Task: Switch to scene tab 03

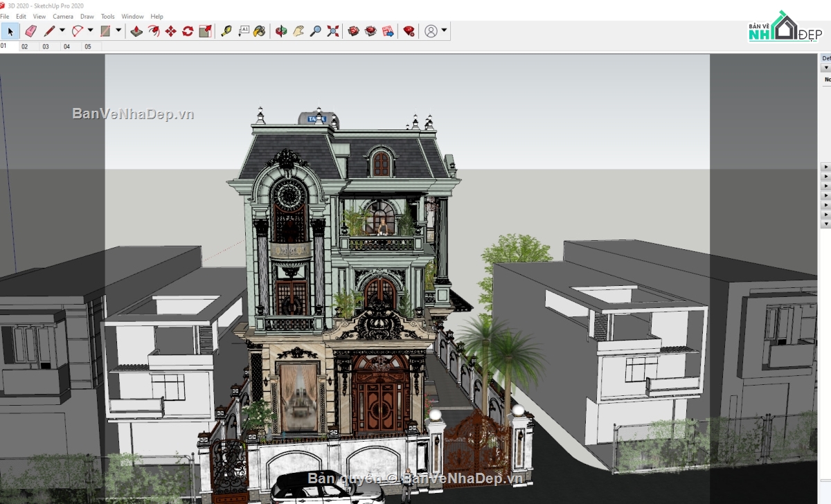Action: 45,46
